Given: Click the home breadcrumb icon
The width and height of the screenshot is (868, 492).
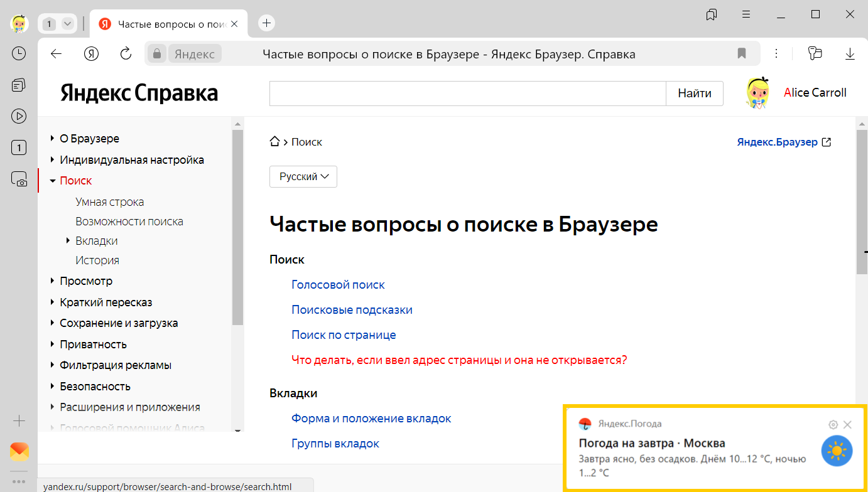Looking at the screenshot, I should pos(274,142).
